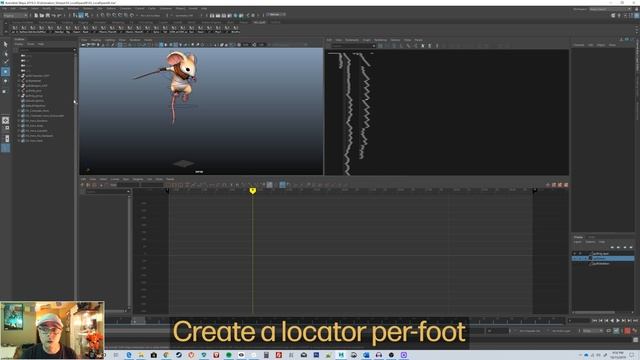Click the Redo arrow on status line
The width and height of the screenshot is (640, 360).
(x=59, y=16)
